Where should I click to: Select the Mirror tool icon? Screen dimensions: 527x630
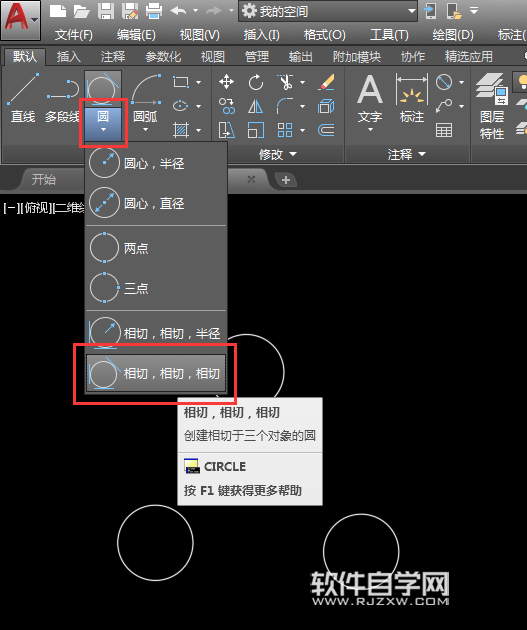[x=255, y=106]
